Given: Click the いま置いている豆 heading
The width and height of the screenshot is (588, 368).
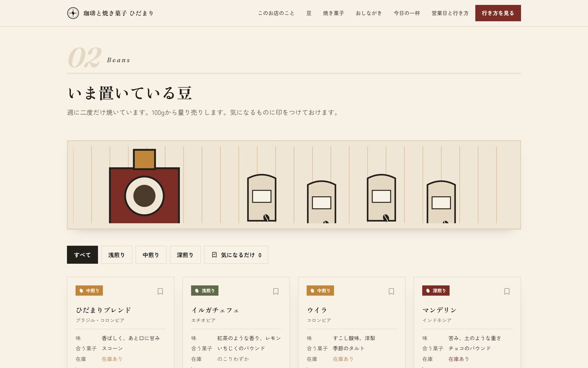Looking at the screenshot, I should pyautogui.click(x=130, y=93).
